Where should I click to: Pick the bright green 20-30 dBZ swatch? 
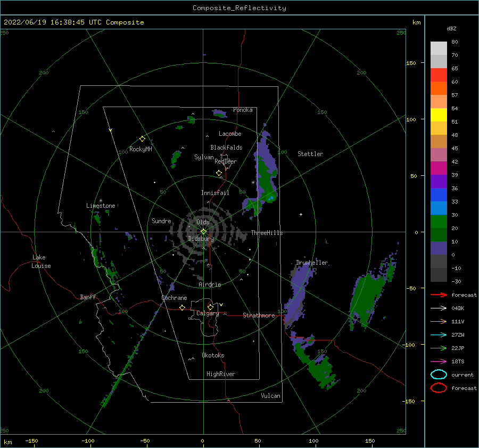[x=439, y=222]
